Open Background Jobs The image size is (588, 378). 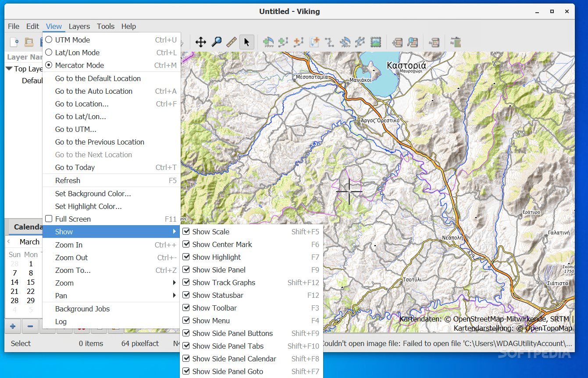111,309
